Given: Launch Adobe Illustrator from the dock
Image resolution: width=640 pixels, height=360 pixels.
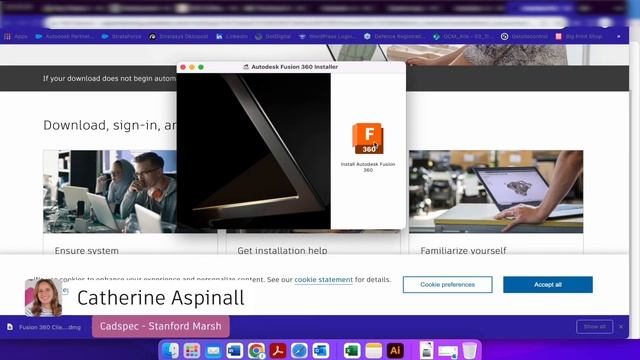Looking at the screenshot, I should pos(395,351).
